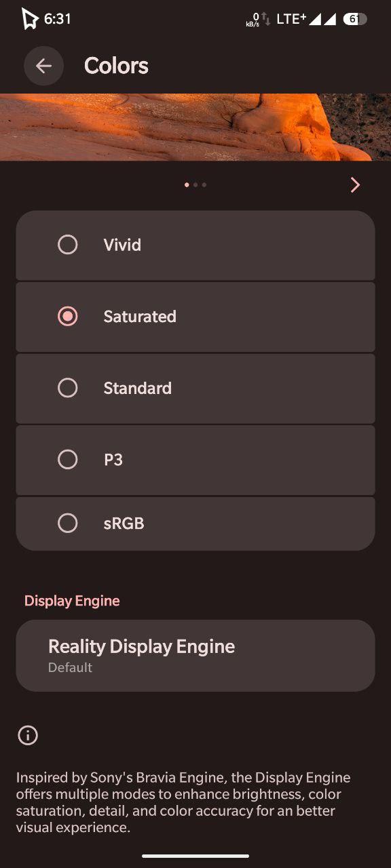391x868 pixels.
Task: Tap the Display Engine section header
Action: coord(72,601)
